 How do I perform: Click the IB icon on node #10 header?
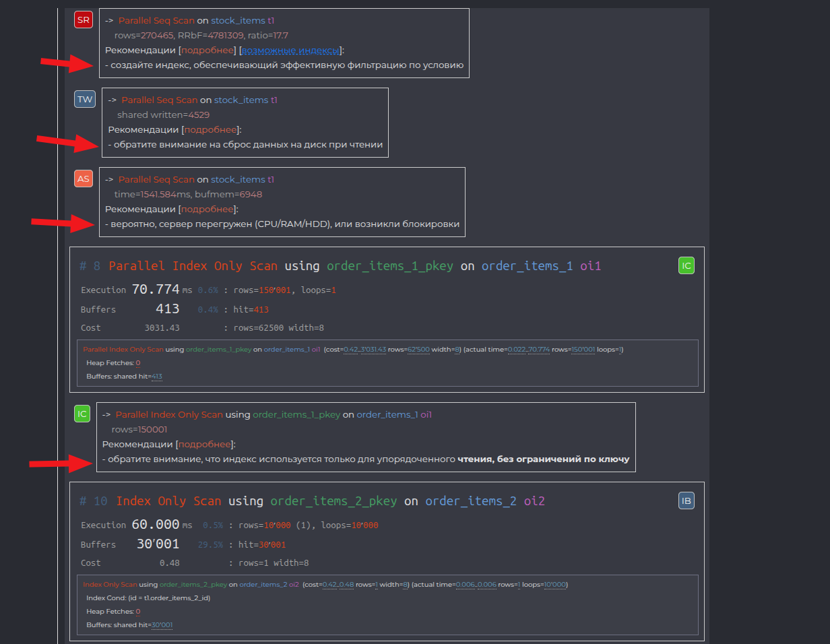[x=686, y=501]
